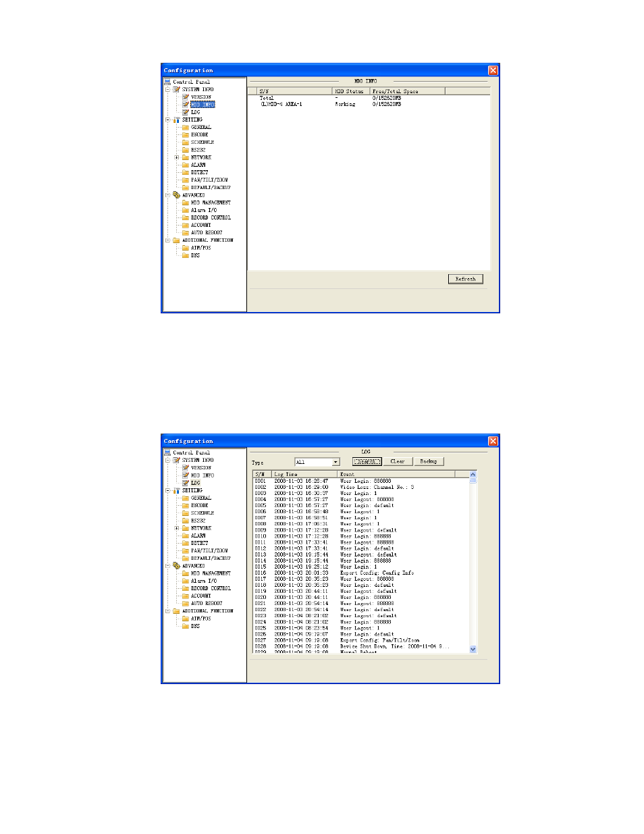Open HDD MANAGEMENT in LOG window tree
The height and width of the screenshot is (834, 644).
pos(211,573)
